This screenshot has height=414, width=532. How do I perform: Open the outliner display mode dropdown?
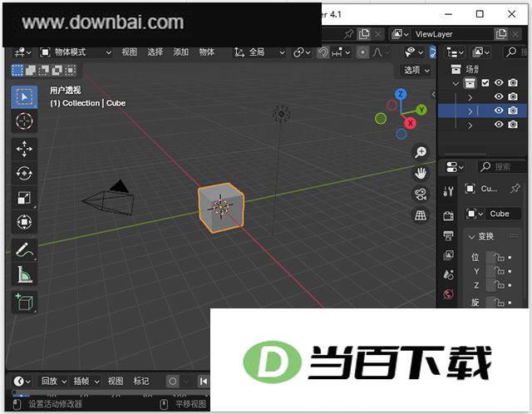click(482, 52)
